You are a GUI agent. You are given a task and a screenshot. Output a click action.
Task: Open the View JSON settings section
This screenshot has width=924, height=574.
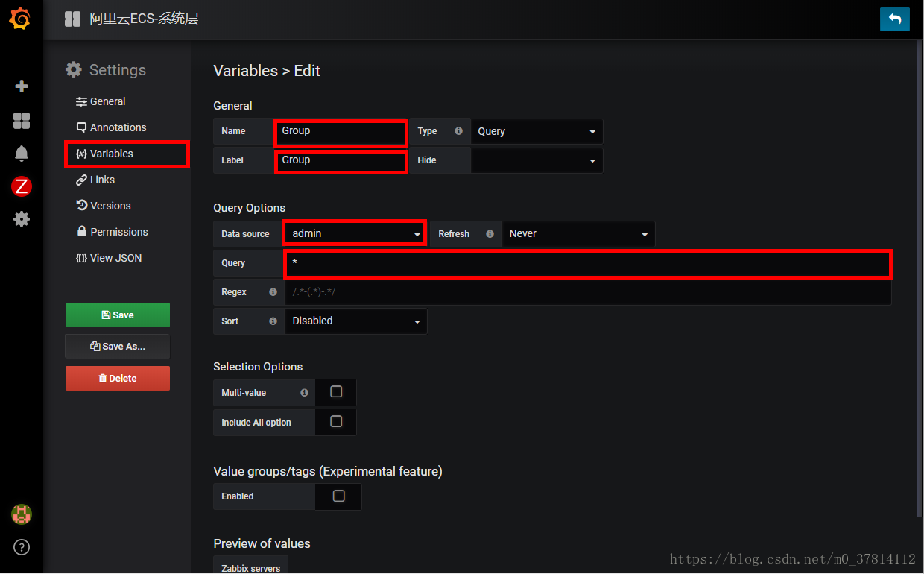pyautogui.click(x=109, y=258)
